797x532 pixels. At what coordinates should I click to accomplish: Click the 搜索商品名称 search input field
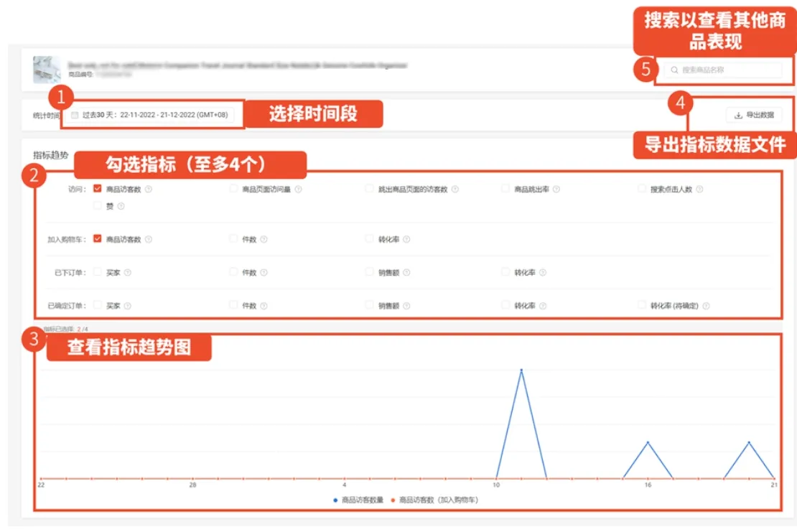[x=722, y=70]
